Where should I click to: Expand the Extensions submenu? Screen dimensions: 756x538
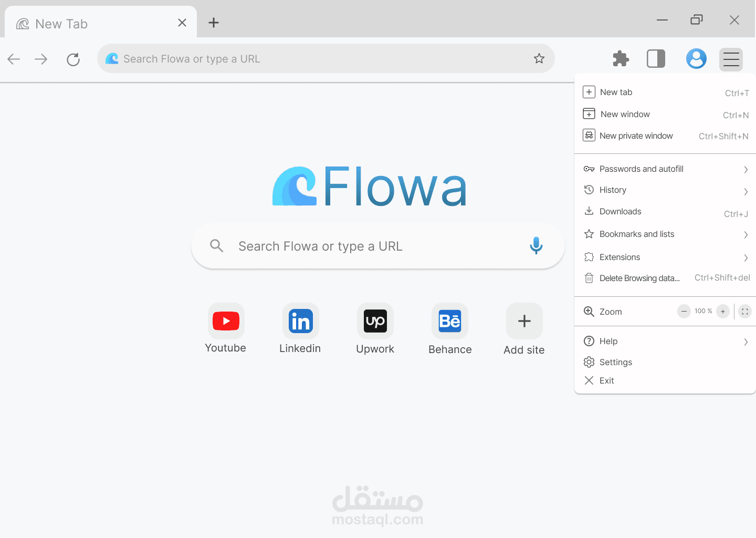pos(665,257)
